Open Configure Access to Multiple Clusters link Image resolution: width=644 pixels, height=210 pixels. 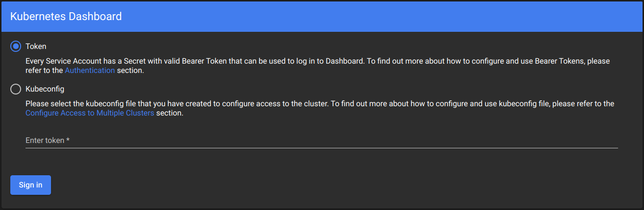[x=90, y=113]
